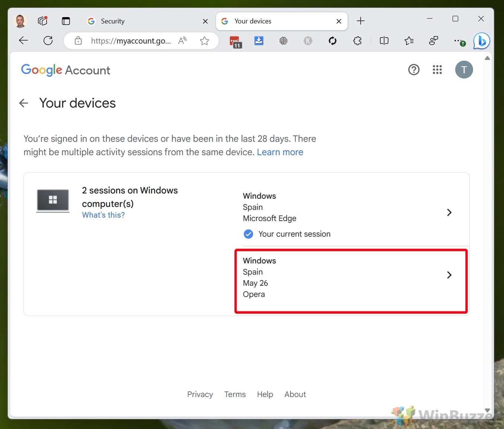Close the Your devices tab
Viewport: 504px width, 429px height.
coord(339,21)
